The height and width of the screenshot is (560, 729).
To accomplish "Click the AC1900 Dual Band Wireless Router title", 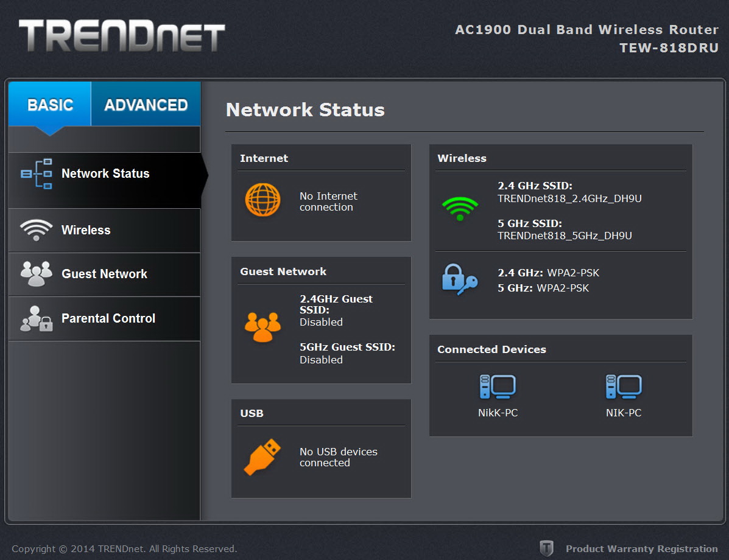I will click(586, 30).
